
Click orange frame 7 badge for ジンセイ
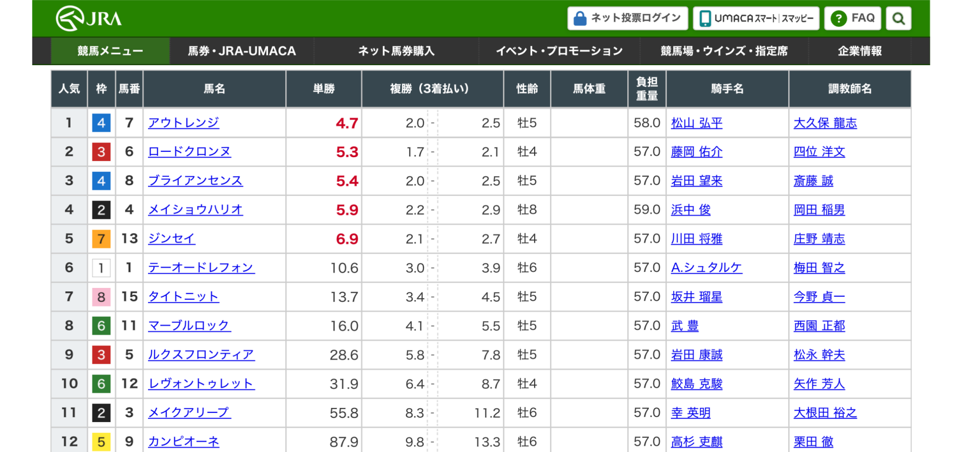coord(101,239)
